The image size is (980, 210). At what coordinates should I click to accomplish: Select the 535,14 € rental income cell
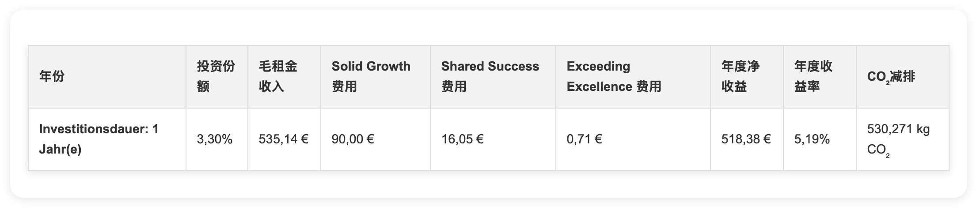pyautogui.click(x=284, y=139)
